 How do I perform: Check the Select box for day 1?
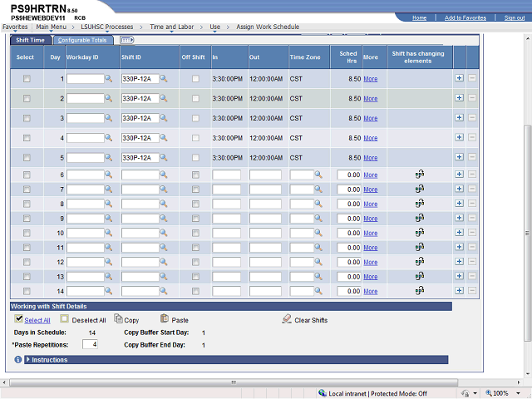pyautogui.click(x=27, y=79)
